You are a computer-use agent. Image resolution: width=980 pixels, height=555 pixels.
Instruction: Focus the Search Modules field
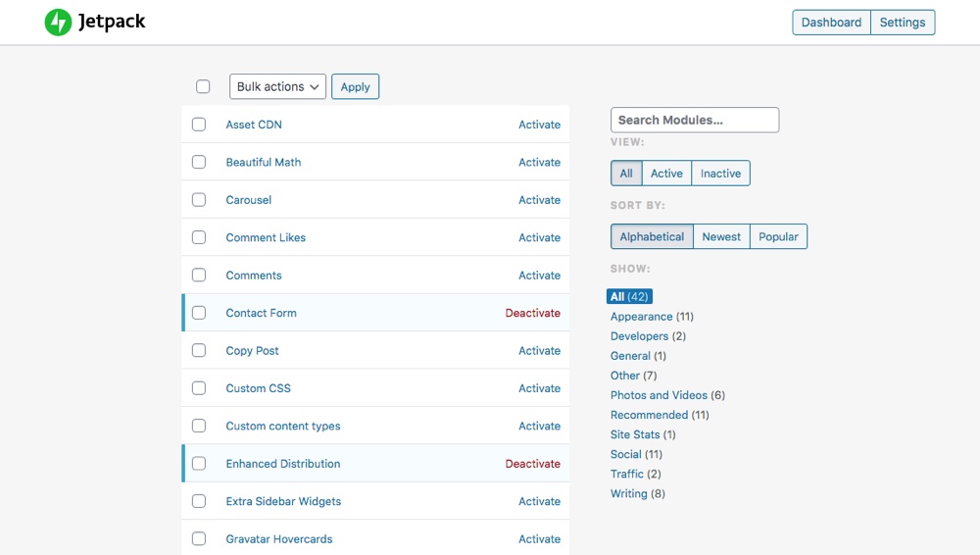click(695, 120)
